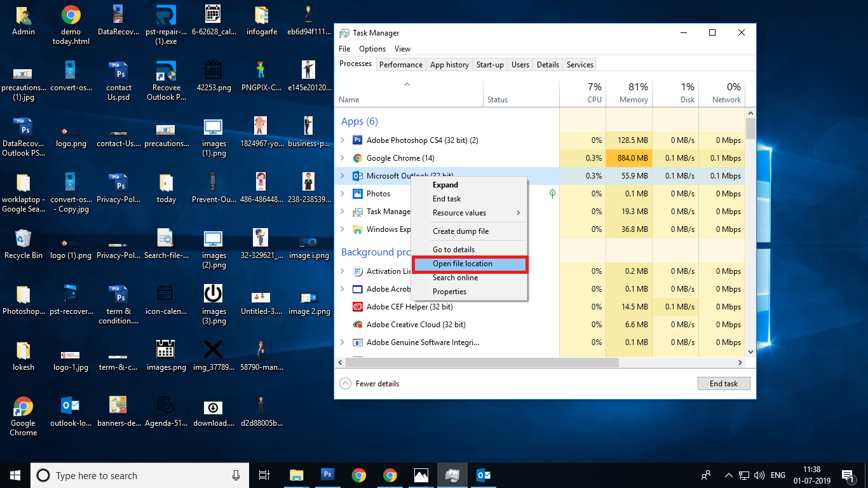Switch to the Users tab
868x488 pixels.
[520, 65]
